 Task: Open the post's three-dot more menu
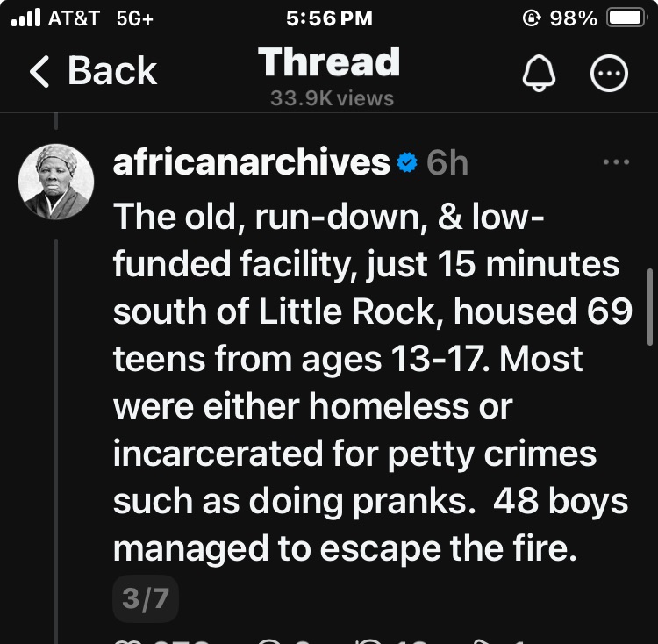616,162
